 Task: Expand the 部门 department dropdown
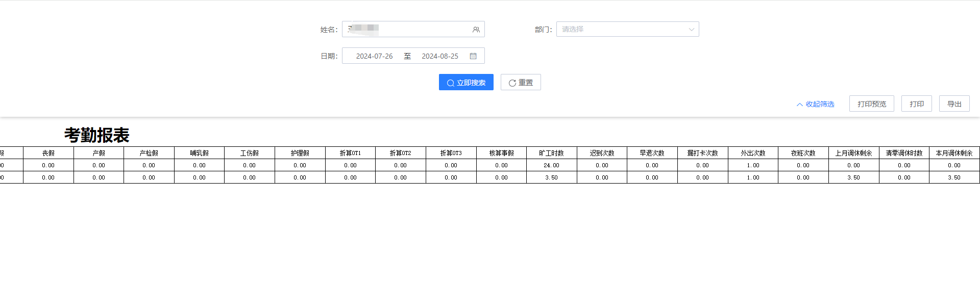[627, 29]
